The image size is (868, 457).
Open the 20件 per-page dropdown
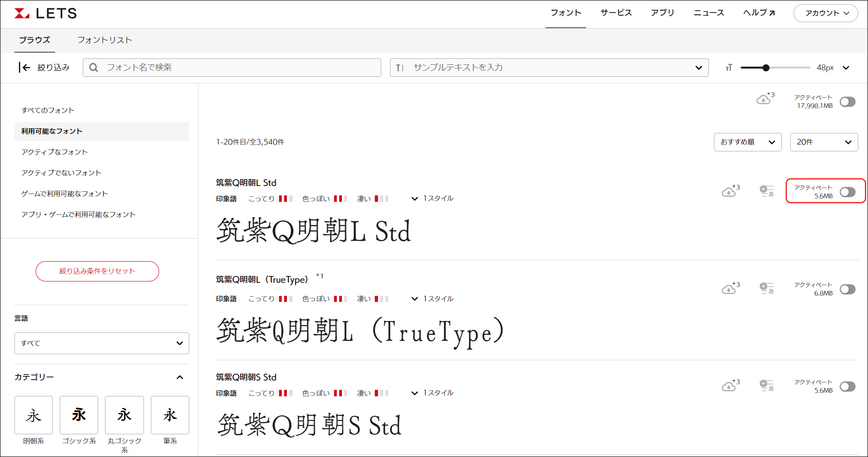[824, 142]
